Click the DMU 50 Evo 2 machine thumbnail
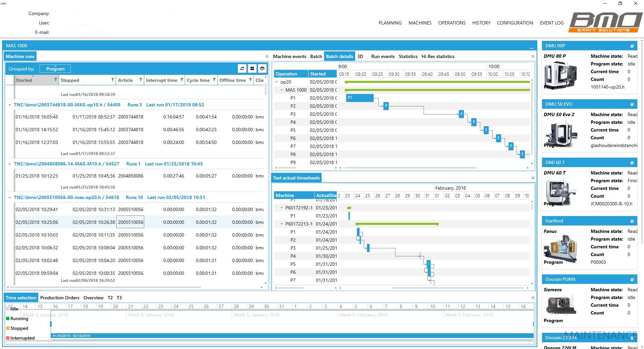 (x=560, y=134)
